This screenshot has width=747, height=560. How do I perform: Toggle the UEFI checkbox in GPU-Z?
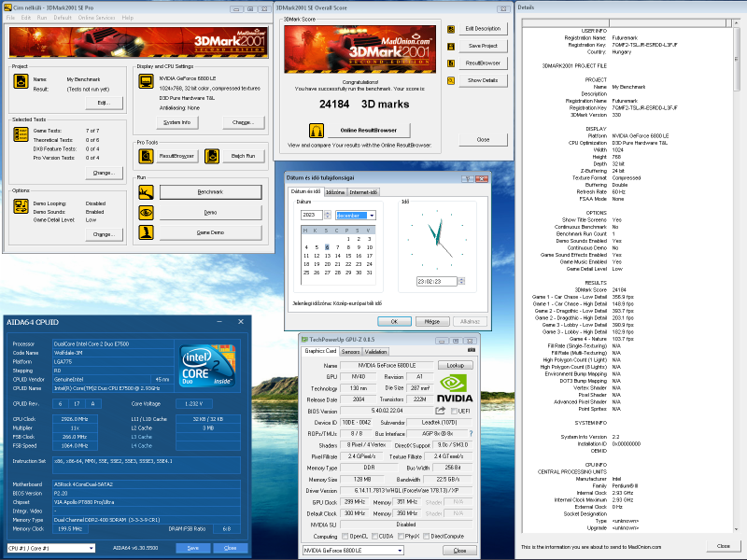click(x=454, y=411)
